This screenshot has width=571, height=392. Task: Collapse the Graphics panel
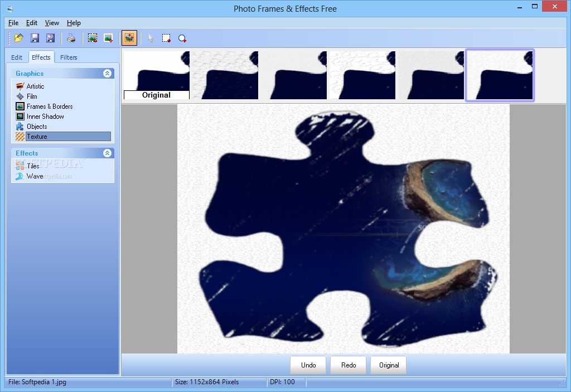107,73
